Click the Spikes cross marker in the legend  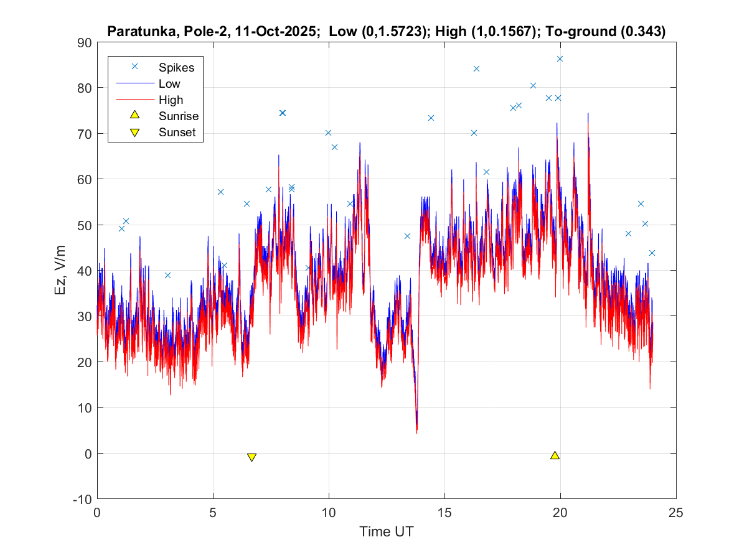[x=133, y=66]
